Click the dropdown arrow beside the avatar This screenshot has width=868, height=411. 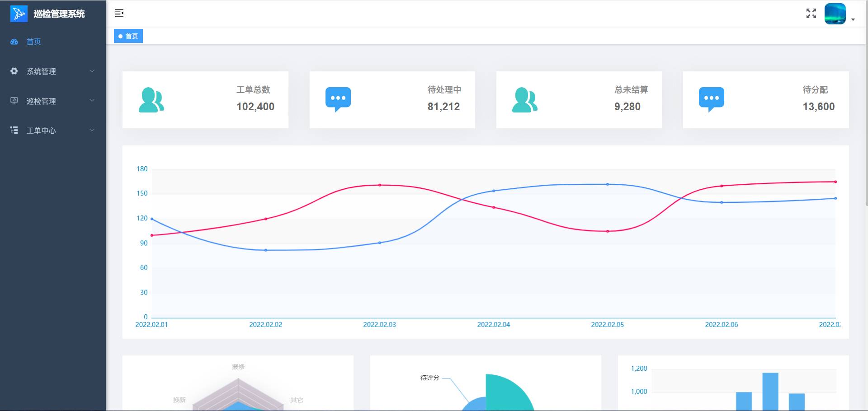click(853, 19)
